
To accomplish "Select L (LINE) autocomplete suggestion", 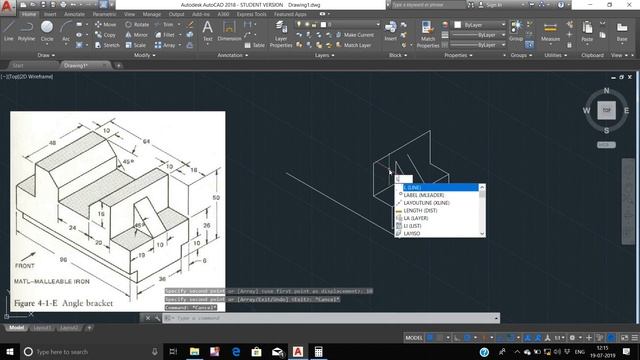I will tap(437, 187).
